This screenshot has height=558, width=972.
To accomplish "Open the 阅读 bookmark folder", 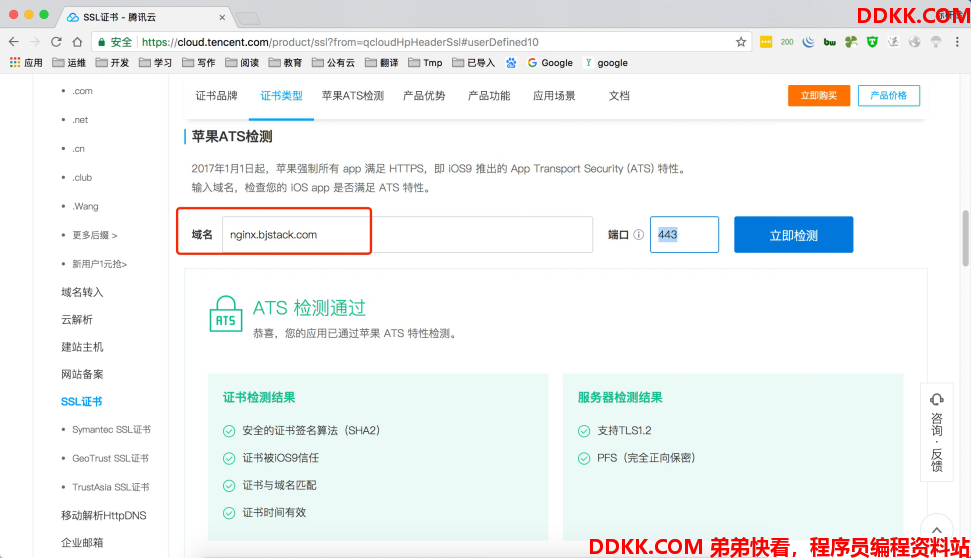I will pyautogui.click(x=242, y=63).
